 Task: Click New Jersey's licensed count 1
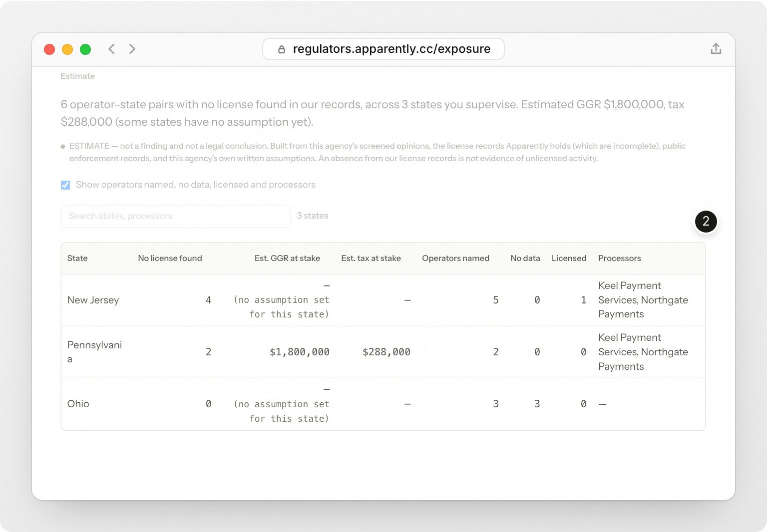583,300
